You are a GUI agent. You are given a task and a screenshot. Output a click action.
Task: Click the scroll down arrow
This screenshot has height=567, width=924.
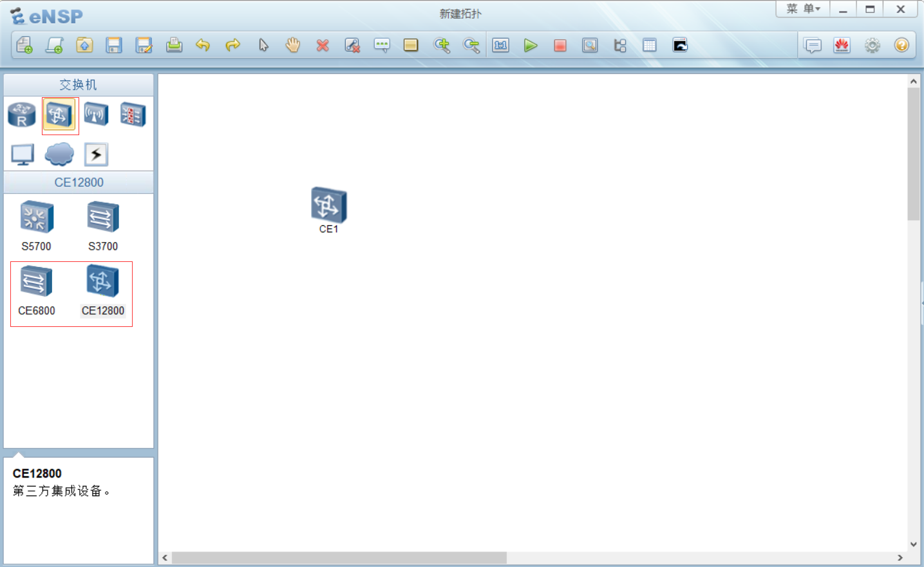tap(913, 544)
